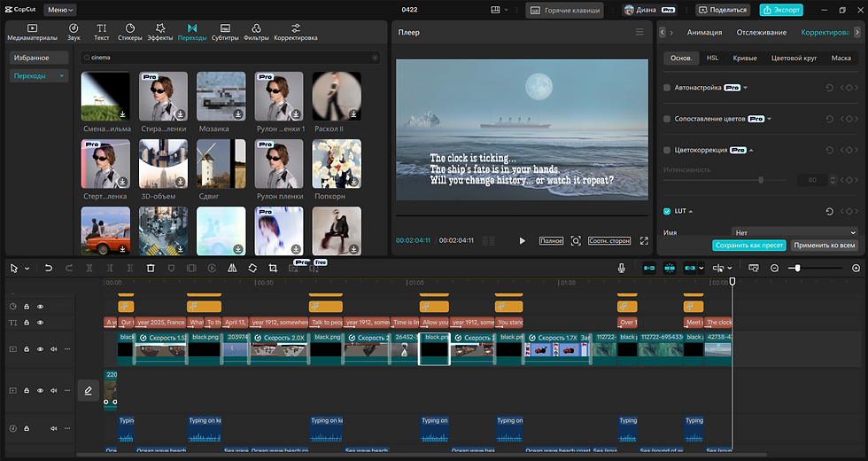868x461 pixels.
Task: Uncheck the LUT checkbox
Action: click(667, 211)
